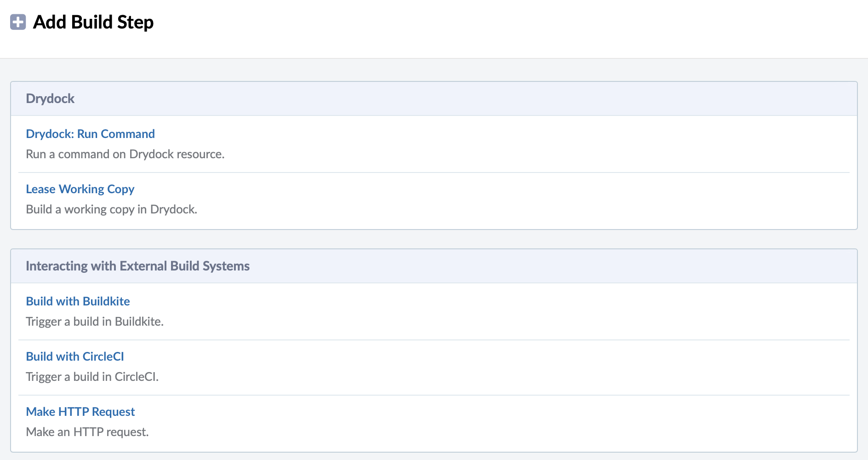Select the Drydock section header
Viewport: 868px width, 460px height.
pyautogui.click(x=50, y=98)
